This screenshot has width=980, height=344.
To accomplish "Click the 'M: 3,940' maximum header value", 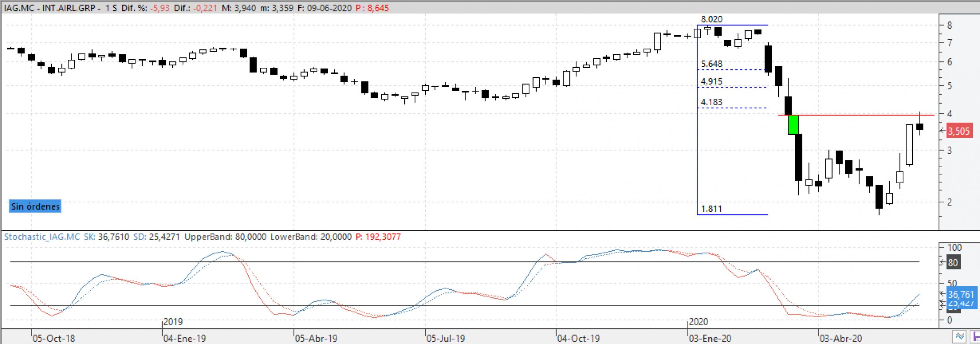I will tap(239, 8).
